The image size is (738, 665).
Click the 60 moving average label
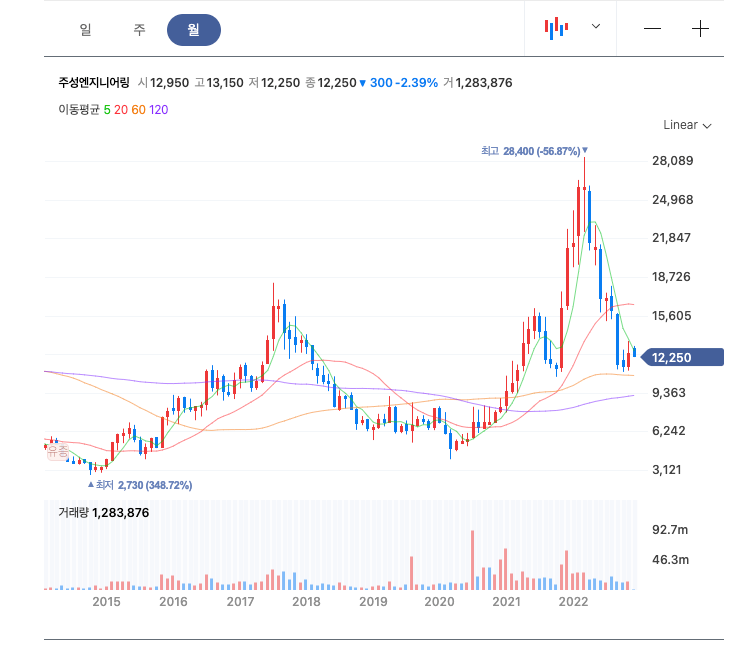coord(138,110)
